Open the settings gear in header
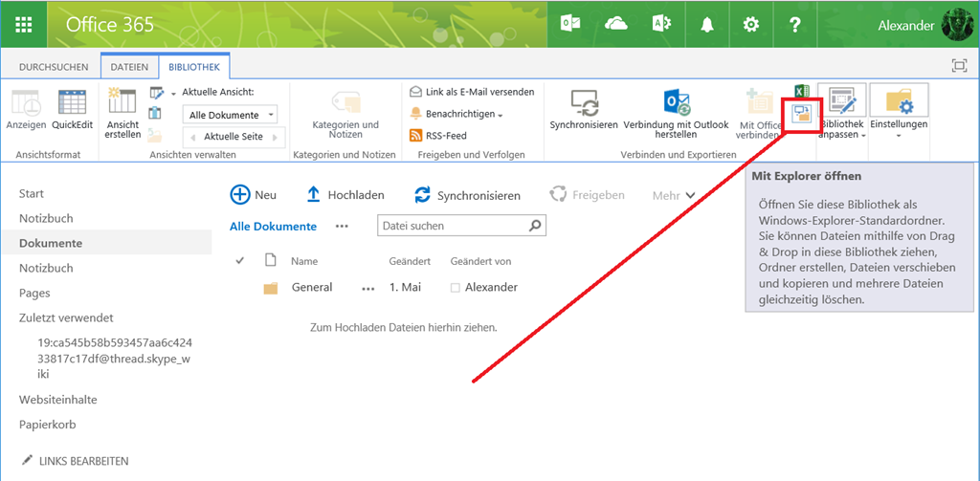Image resolution: width=980 pixels, height=481 pixels. click(x=750, y=24)
